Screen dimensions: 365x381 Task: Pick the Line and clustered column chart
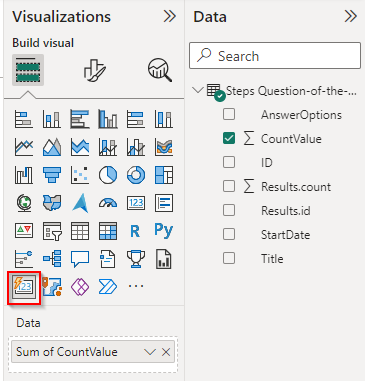tap(136, 147)
